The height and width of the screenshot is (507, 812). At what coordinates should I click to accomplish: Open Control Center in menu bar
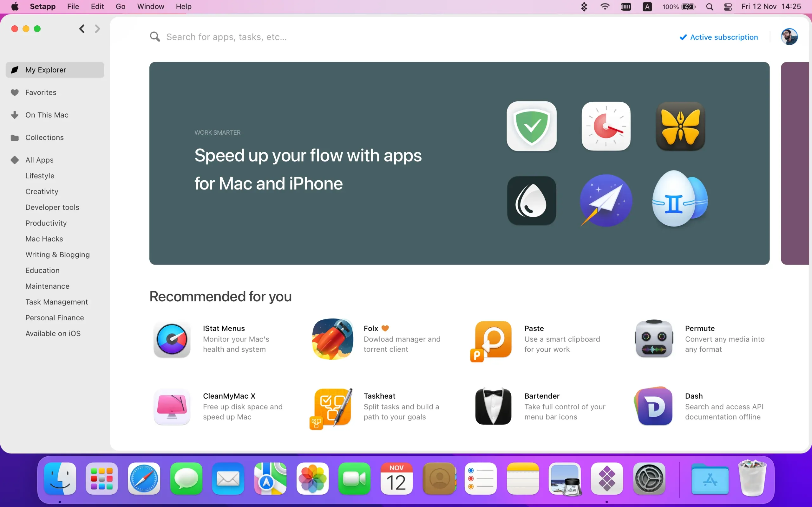tap(727, 7)
